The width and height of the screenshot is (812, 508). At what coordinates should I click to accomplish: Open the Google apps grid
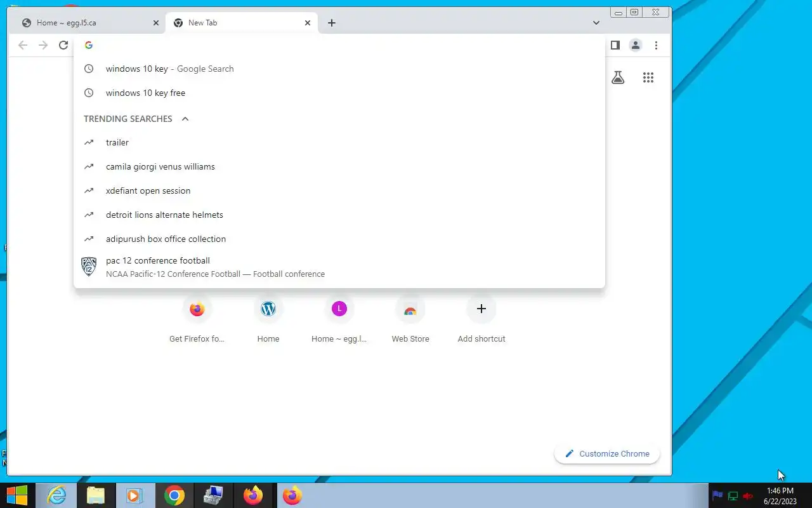coord(648,77)
